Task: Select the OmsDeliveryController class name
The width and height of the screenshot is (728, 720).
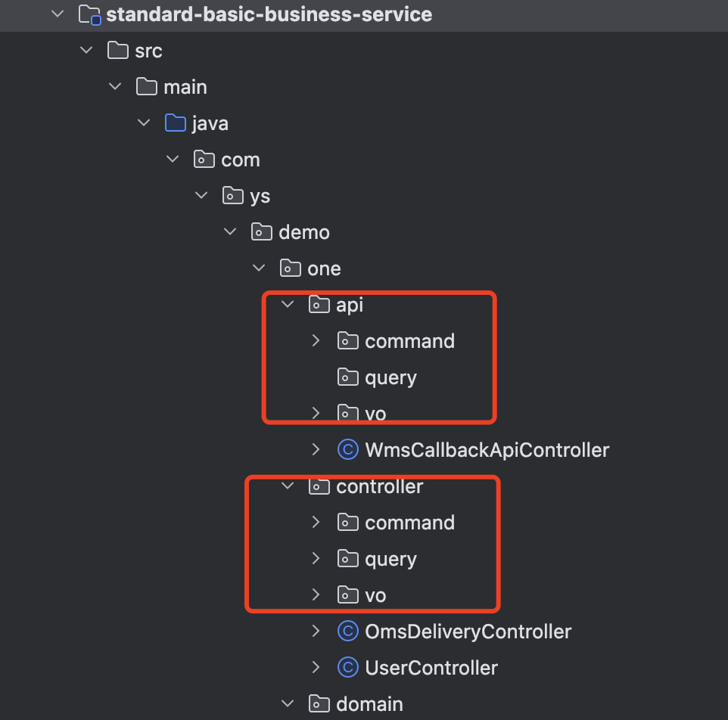Action: pos(468,632)
